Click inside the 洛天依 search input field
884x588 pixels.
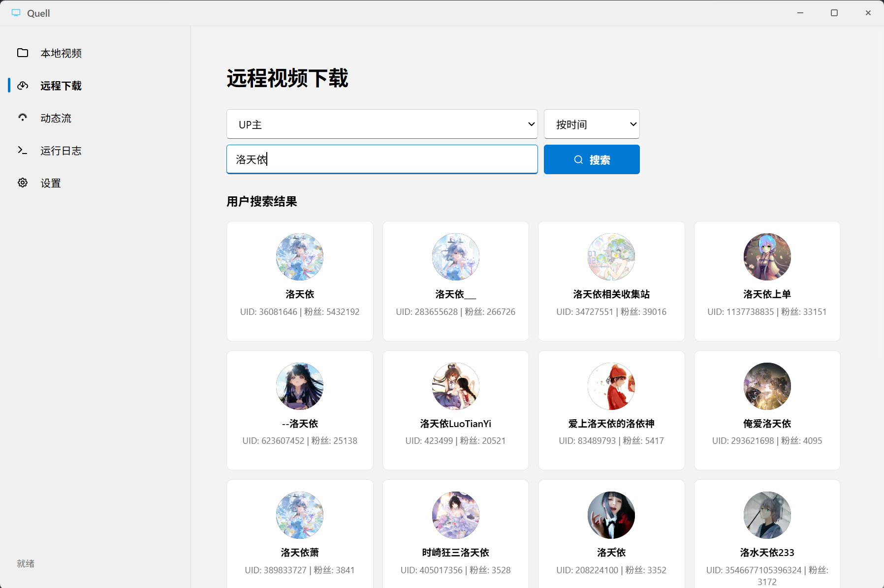382,159
